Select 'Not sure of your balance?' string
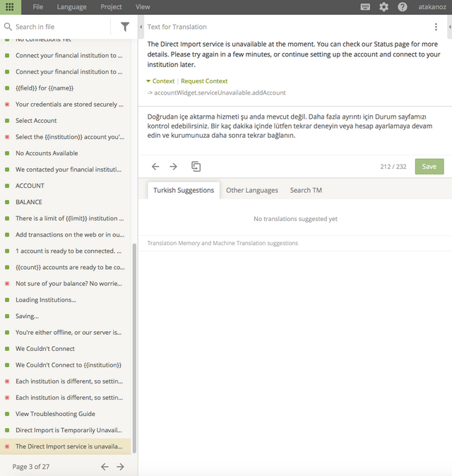This screenshot has height=476, width=452. pos(66,283)
